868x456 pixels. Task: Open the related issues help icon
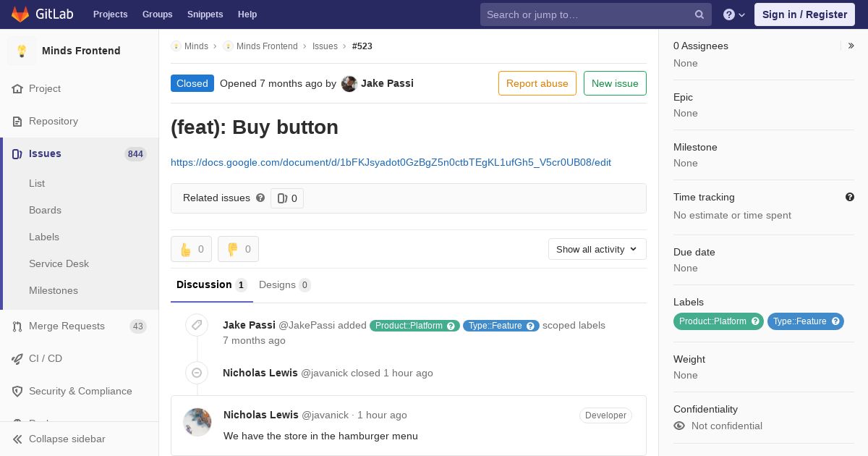click(x=260, y=198)
